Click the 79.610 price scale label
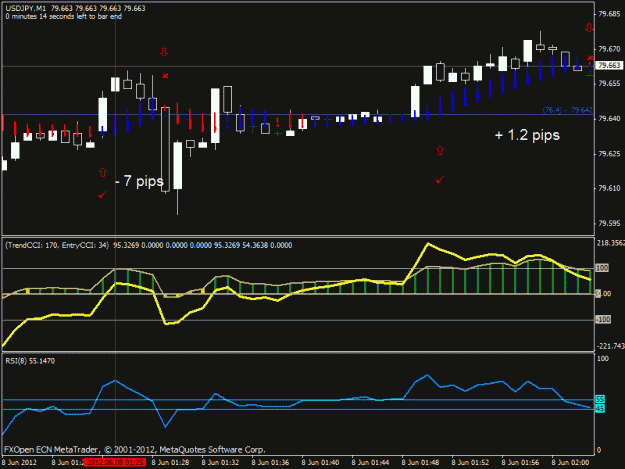The height and width of the screenshot is (469, 625). [x=609, y=188]
